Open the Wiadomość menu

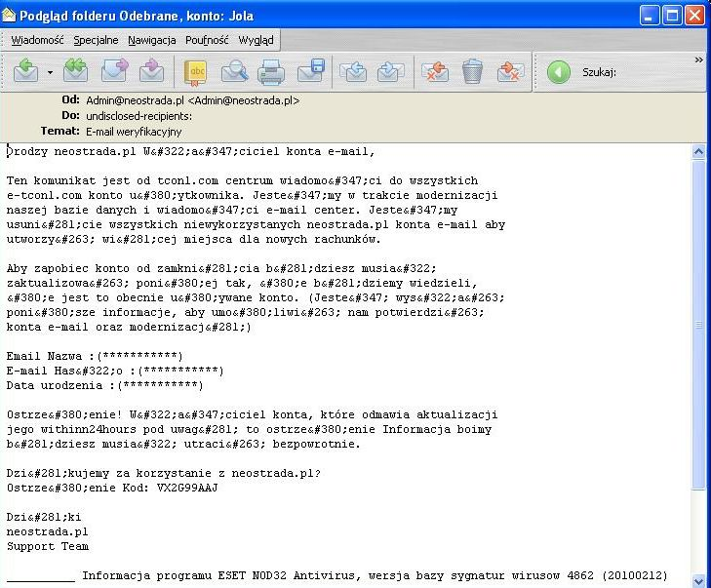[37, 40]
